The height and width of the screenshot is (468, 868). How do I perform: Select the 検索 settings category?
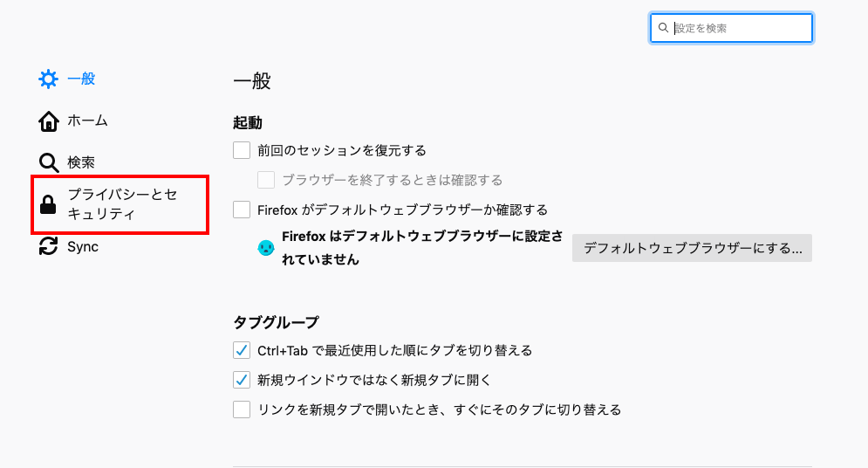point(67,162)
